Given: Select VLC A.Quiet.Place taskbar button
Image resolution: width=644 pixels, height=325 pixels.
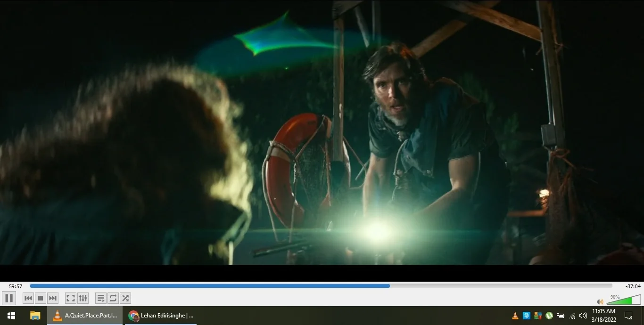Looking at the screenshot, I should [x=85, y=316].
